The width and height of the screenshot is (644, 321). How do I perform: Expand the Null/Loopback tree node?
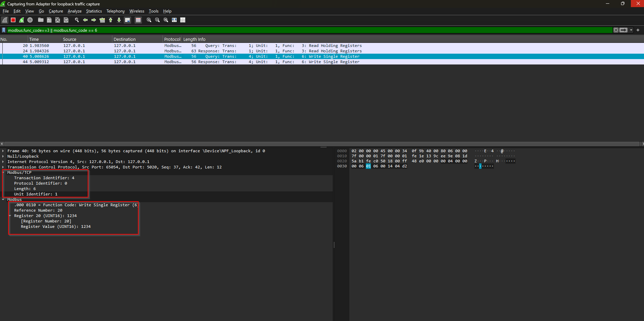coord(3,156)
